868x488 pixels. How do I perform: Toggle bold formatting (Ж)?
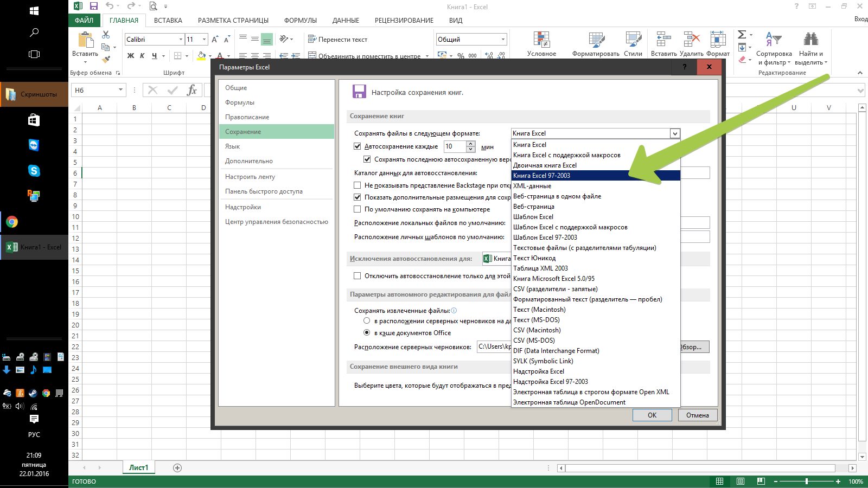(131, 56)
